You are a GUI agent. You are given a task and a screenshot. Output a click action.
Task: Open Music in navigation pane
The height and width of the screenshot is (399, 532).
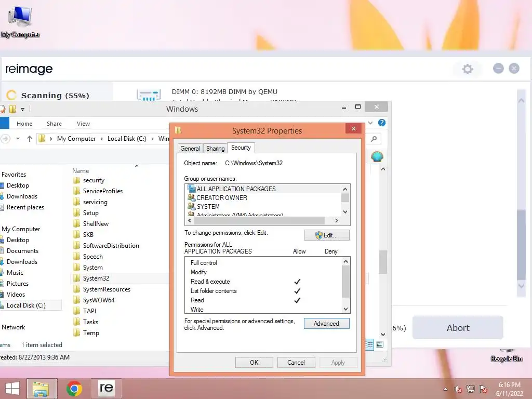tap(15, 273)
